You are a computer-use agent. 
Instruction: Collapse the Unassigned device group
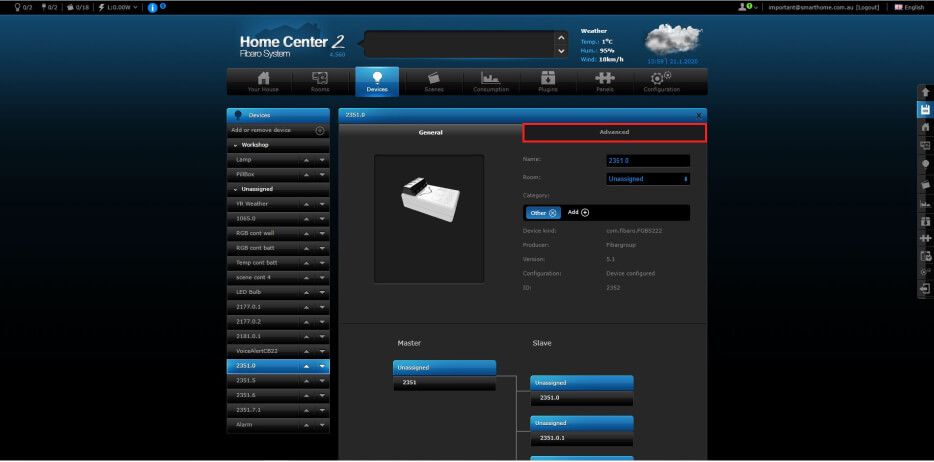pos(236,189)
